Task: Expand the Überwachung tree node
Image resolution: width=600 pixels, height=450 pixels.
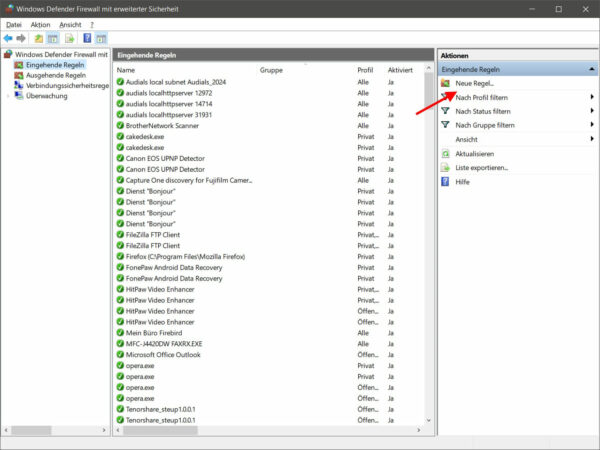Action: 8,96
